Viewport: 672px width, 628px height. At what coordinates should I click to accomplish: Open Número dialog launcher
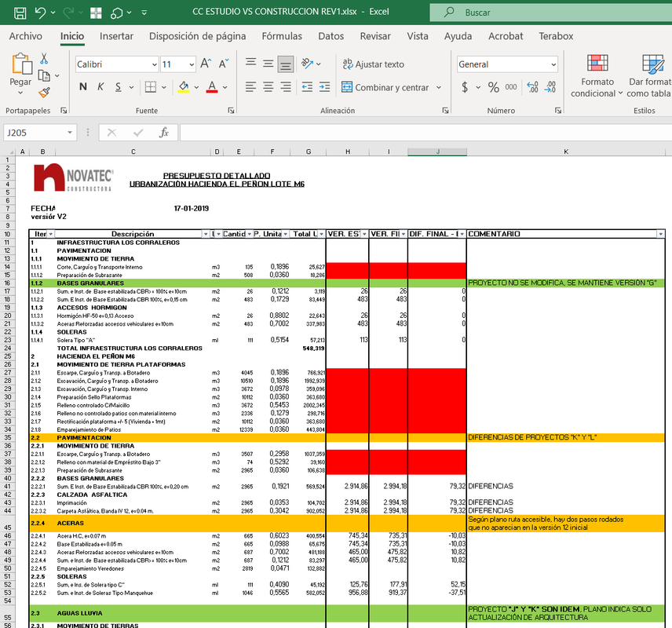(x=558, y=111)
